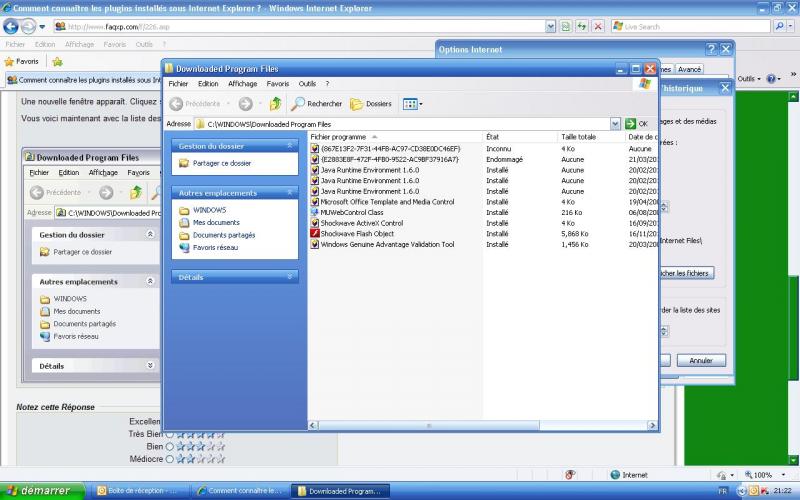The width and height of the screenshot is (800, 500).
Task: Open the Affichage menu in Downloaded Program Files
Action: point(242,84)
